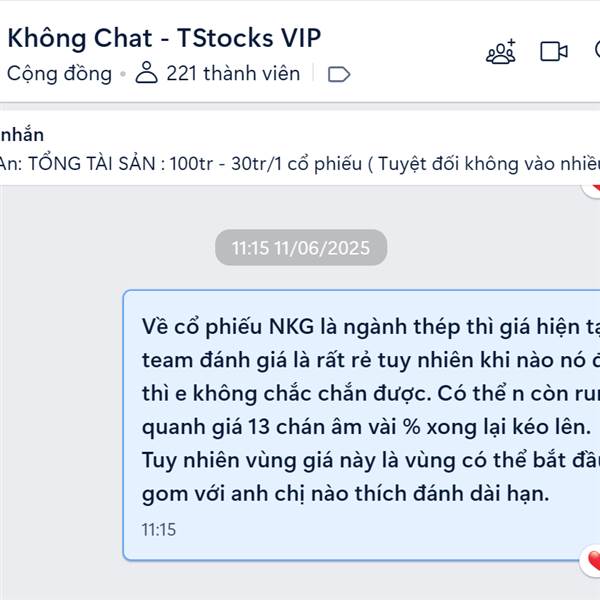
Task: Click the Cộng đồng community label
Action: click(x=59, y=73)
